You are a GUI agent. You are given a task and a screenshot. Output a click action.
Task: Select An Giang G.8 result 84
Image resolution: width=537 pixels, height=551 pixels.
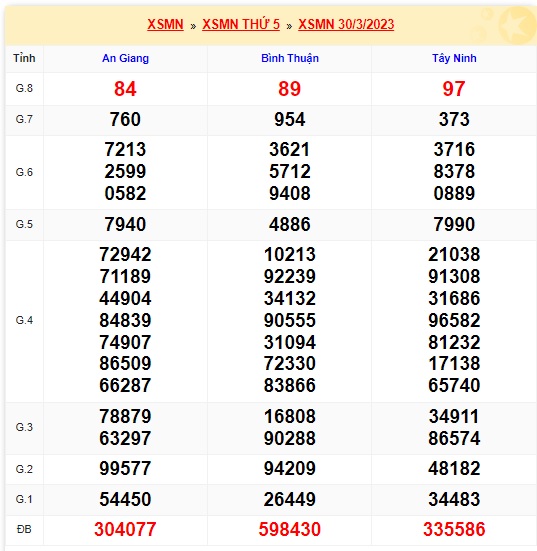(x=125, y=89)
